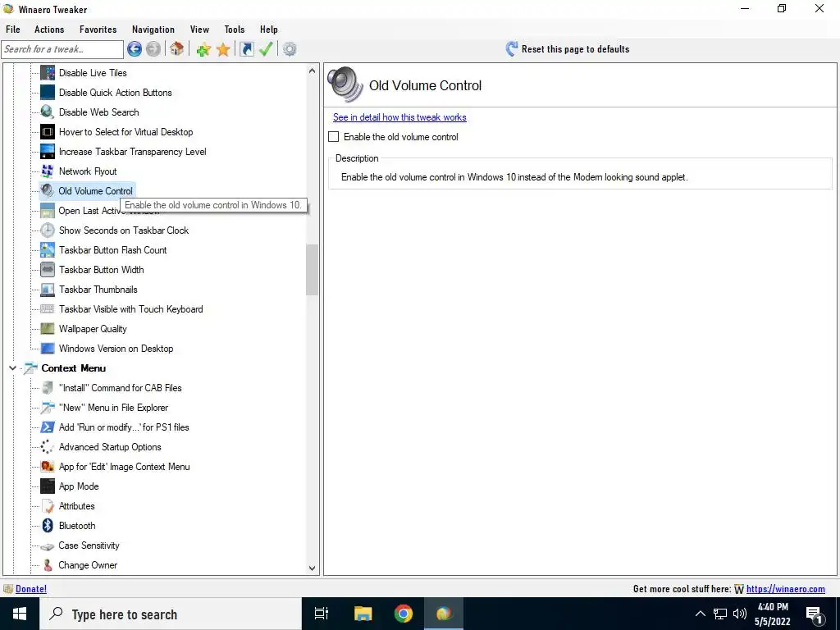Open the Tools menu
Viewport: 840px width, 630px height.
234,30
